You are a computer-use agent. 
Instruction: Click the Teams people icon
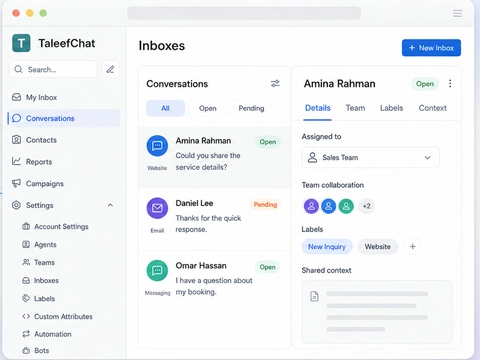(x=26, y=262)
